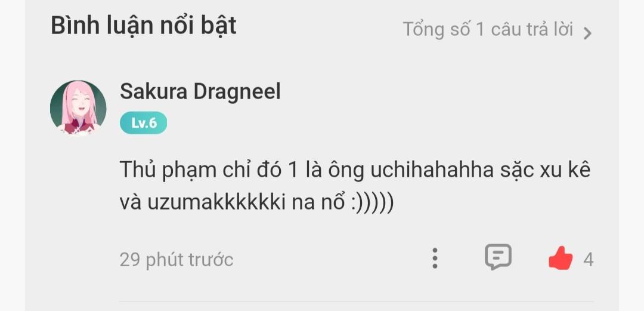Tap the 29 phút trước timestamp

(x=176, y=260)
